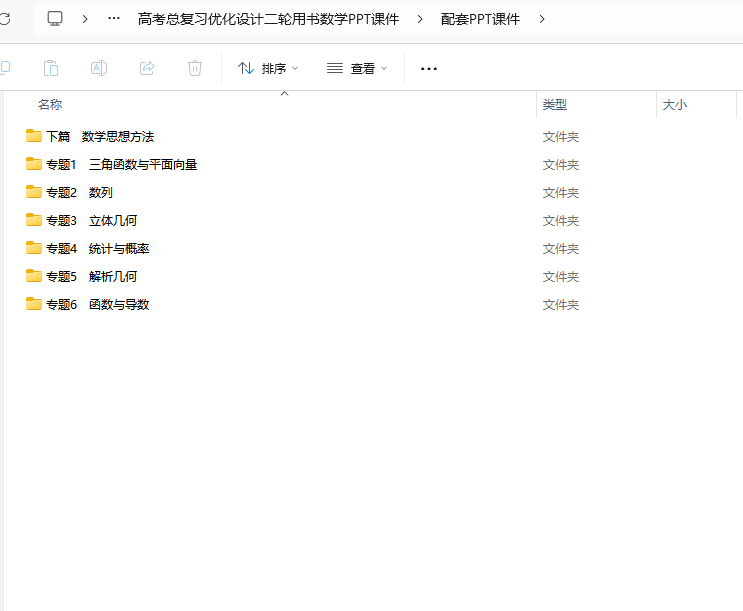Image resolution: width=743 pixels, height=611 pixels.
Task: Sort by the 名称 column header
Action: [50, 104]
